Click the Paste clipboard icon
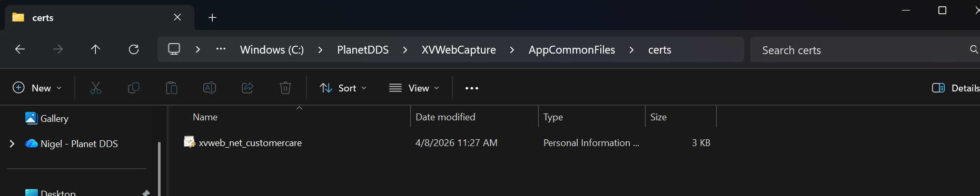 [172, 88]
